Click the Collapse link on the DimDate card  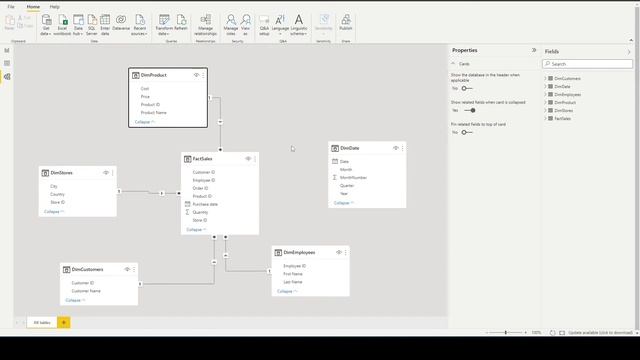[x=344, y=203]
